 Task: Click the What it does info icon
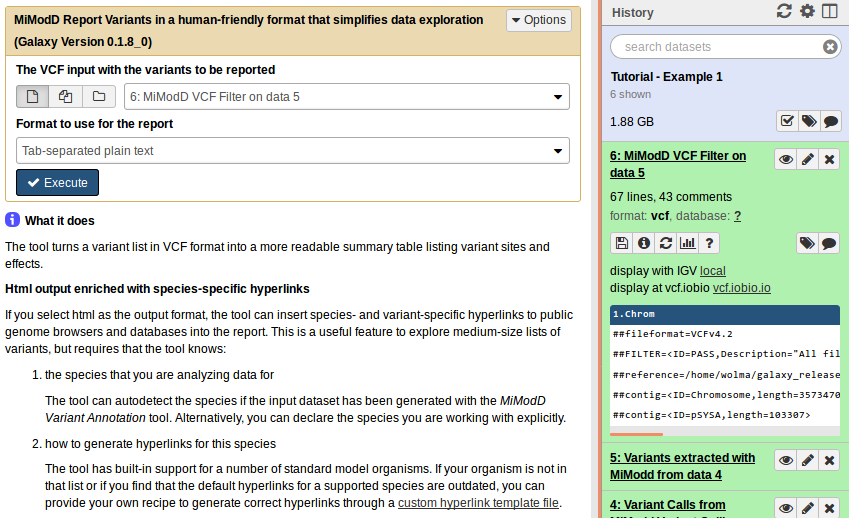(x=12, y=220)
